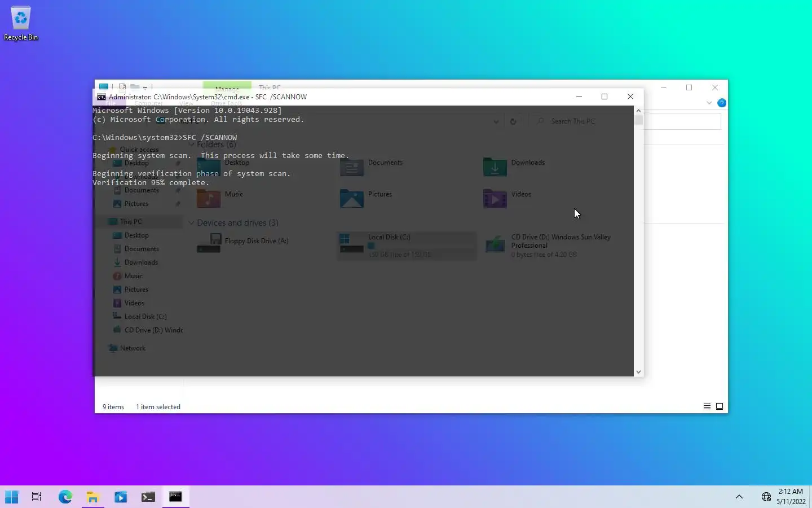The width and height of the screenshot is (812, 508).
Task: Close the Administrator cmd.exe window
Action: point(630,97)
